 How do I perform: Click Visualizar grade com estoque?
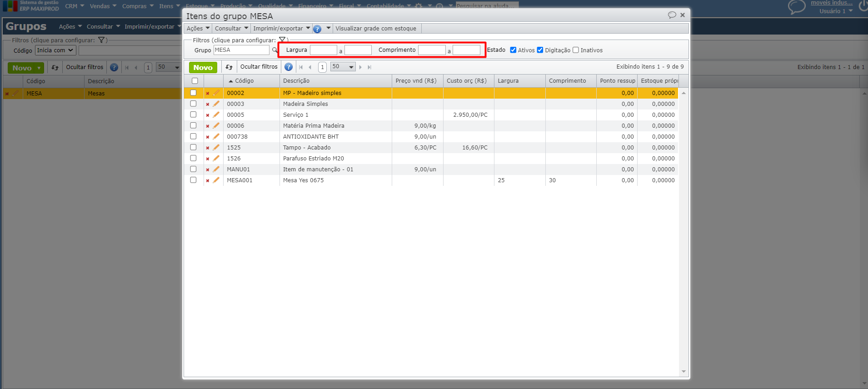pos(376,29)
